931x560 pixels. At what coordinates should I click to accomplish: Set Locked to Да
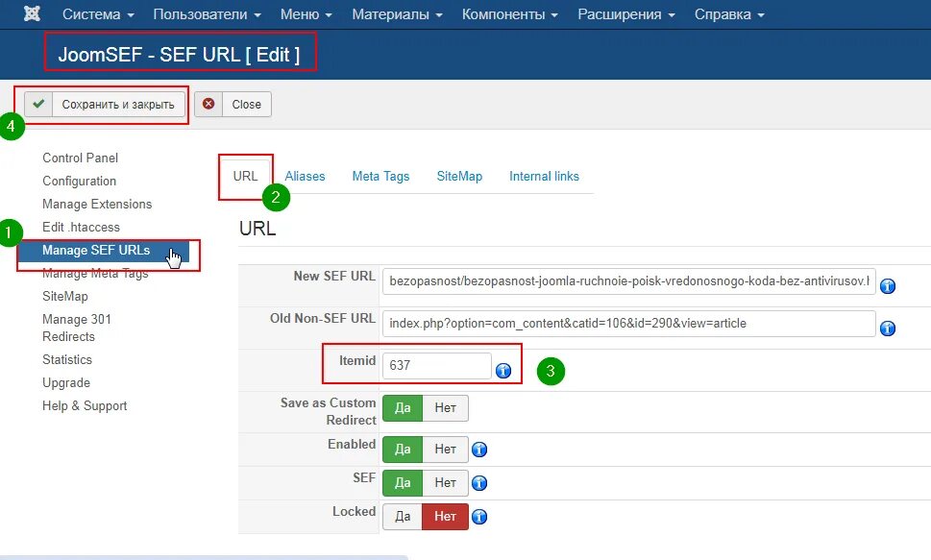pos(403,517)
